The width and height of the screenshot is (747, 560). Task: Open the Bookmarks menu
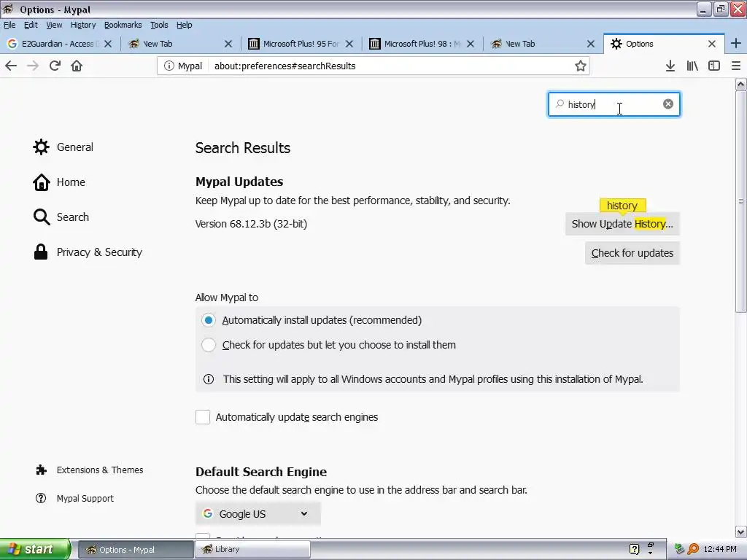[x=123, y=25]
